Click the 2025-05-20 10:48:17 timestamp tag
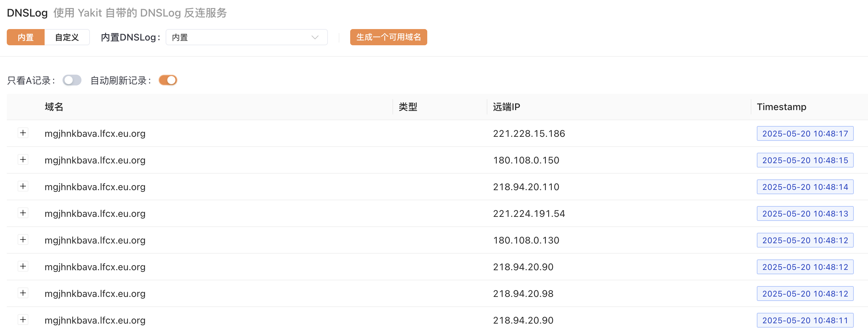 point(805,133)
